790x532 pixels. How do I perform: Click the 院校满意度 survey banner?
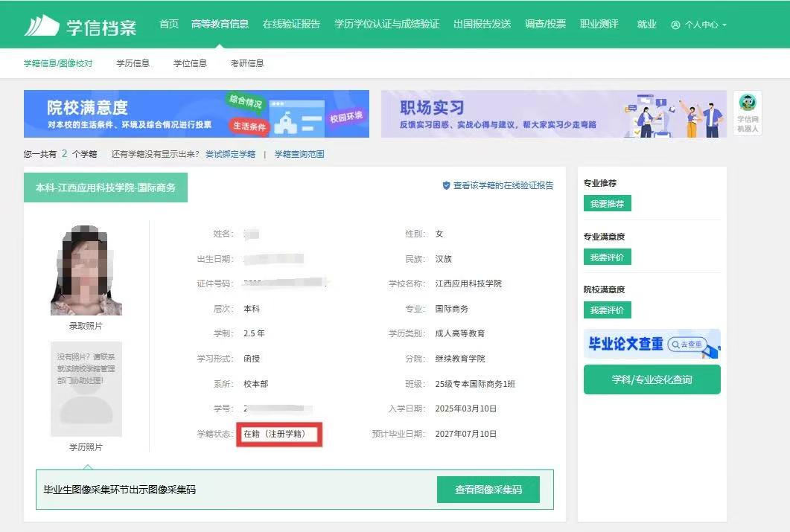click(196, 114)
